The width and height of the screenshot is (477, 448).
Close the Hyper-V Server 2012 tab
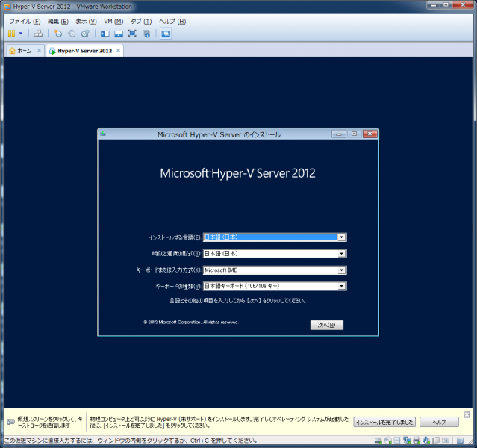119,50
